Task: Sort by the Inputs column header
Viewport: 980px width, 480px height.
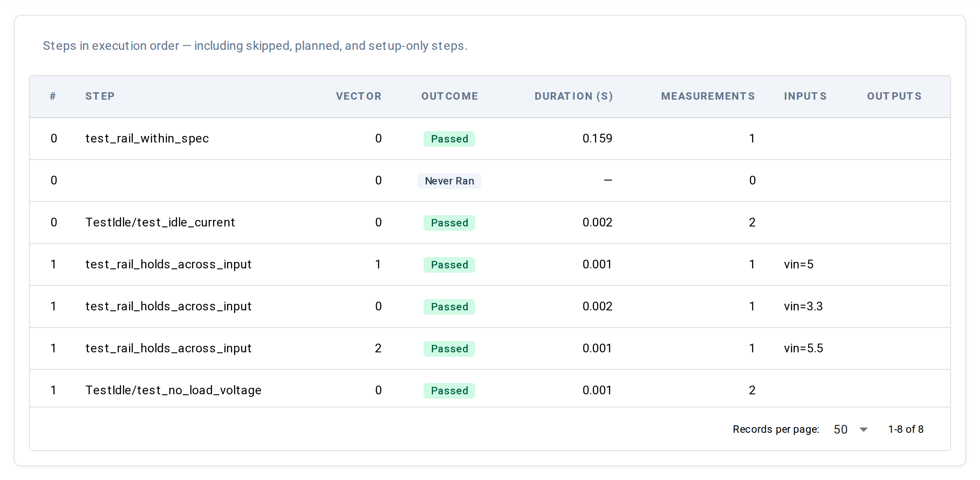Action: (805, 96)
